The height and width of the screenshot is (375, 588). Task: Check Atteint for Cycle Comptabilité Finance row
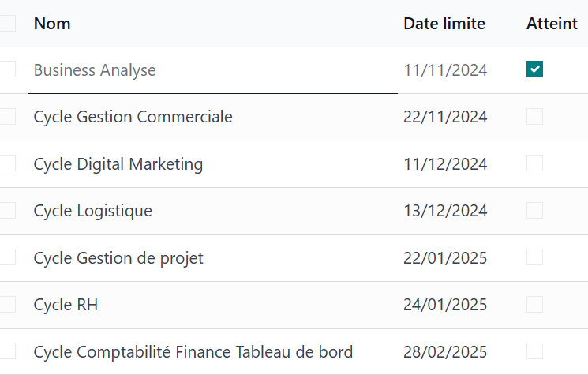534,351
